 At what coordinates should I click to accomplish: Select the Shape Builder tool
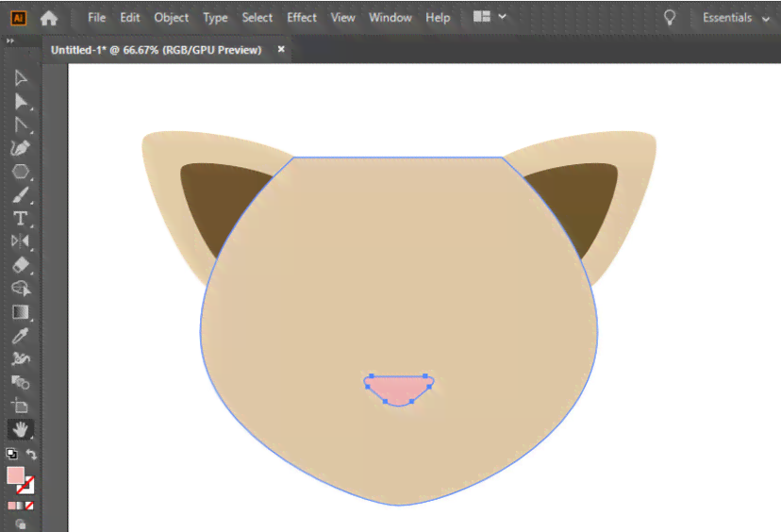(x=21, y=289)
